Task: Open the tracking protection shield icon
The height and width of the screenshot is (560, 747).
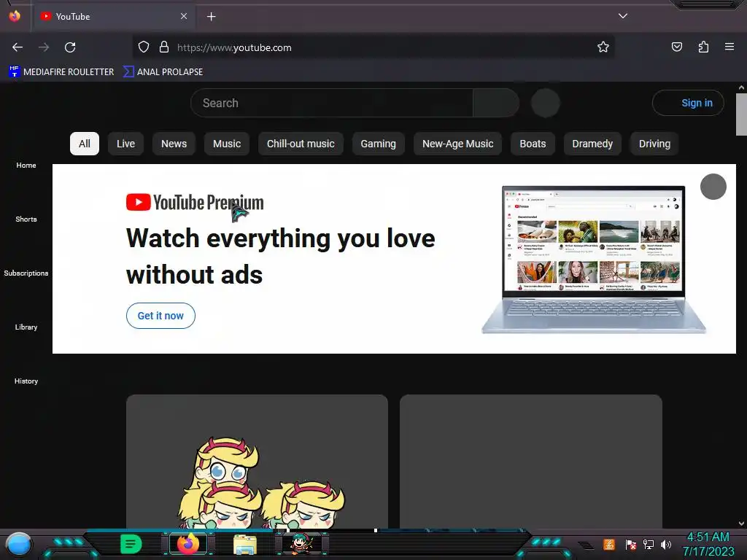Action: coord(144,47)
